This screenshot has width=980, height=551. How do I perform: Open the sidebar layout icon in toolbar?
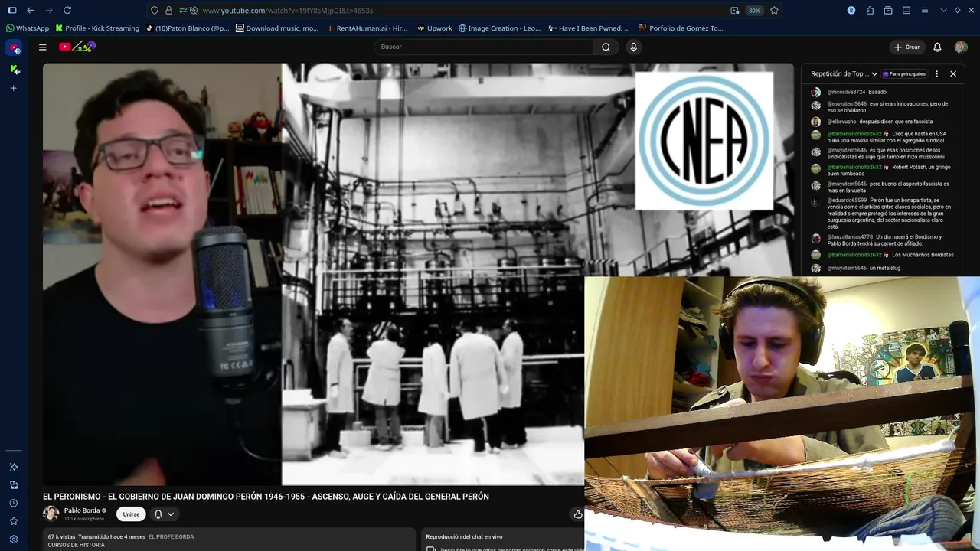(906, 10)
